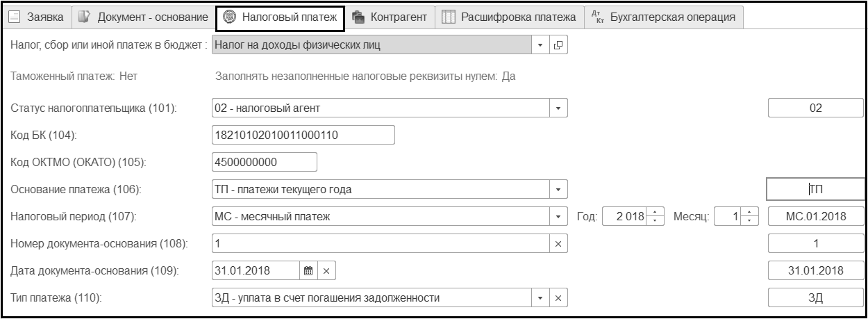Click the Код БК (104) input field
Viewport: 868px width, 319px height.
pos(302,135)
